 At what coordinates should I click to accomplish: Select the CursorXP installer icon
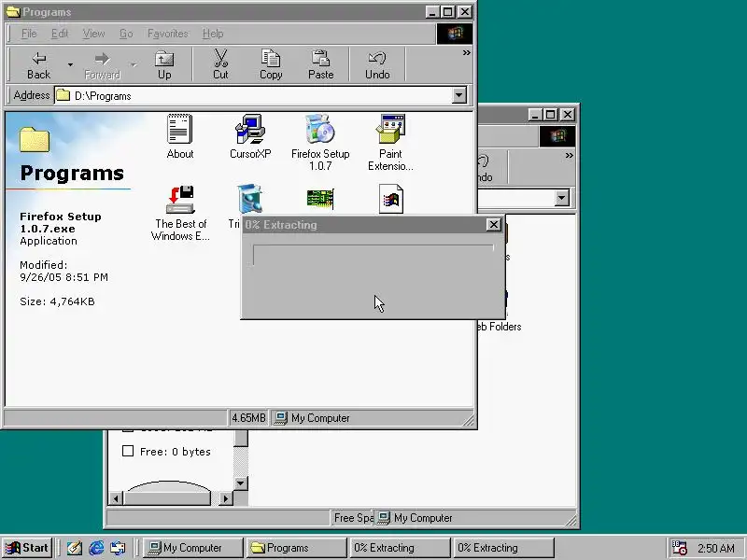pos(250,136)
